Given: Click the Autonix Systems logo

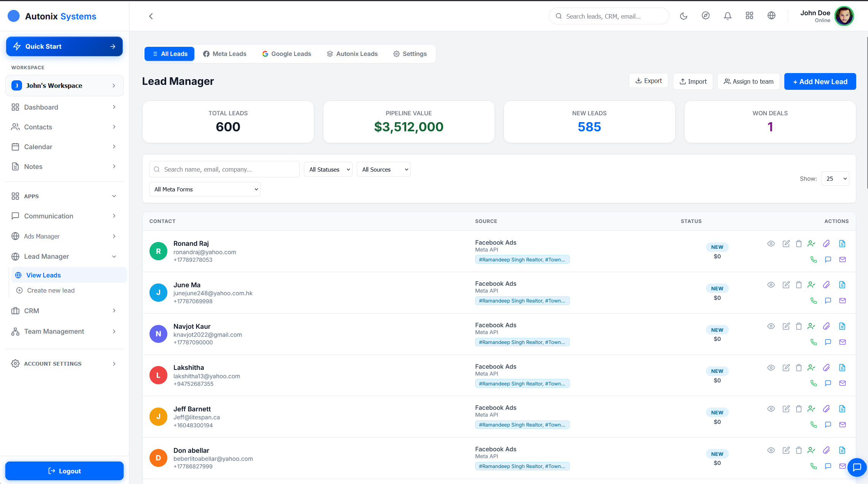Looking at the screenshot, I should [52, 16].
